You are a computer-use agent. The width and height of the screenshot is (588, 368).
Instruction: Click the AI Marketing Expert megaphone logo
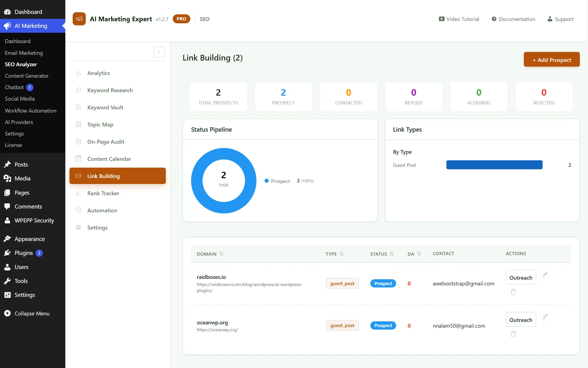[79, 19]
